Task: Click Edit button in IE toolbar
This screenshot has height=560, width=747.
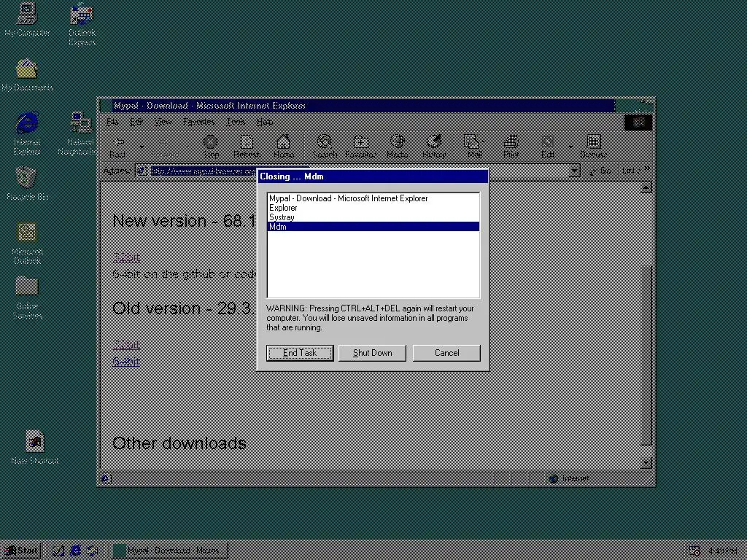Action: [547, 147]
